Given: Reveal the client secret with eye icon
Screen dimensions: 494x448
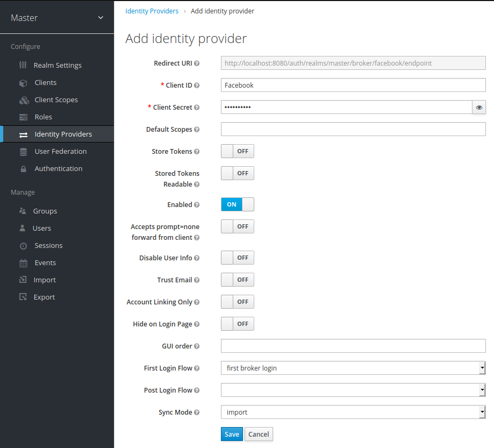Looking at the screenshot, I should pyautogui.click(x=479, y=107).
